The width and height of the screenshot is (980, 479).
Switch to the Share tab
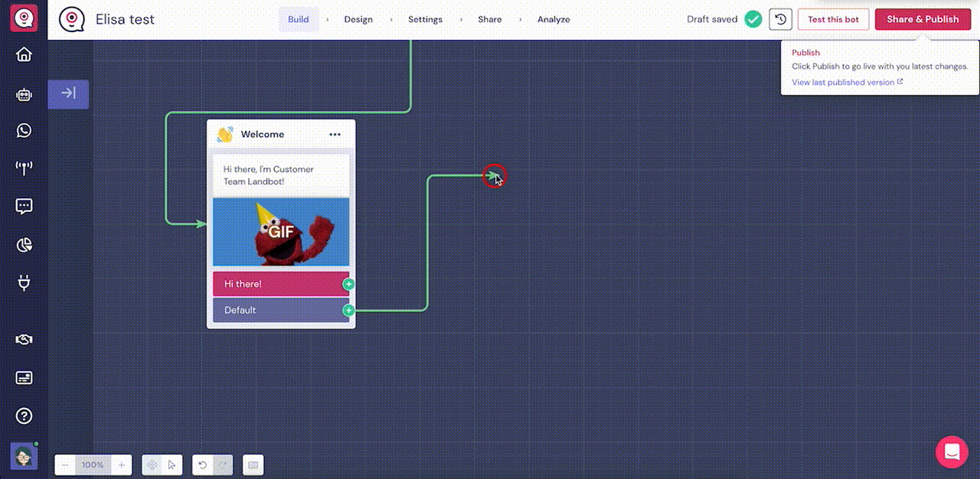490,19
